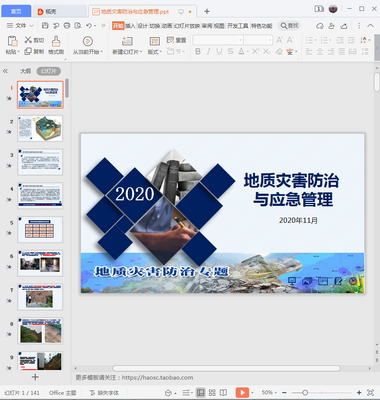Toggle Underline formatting
Viewport: 380px width, 400px height.
pyautogui.click(x=219, y=52)
